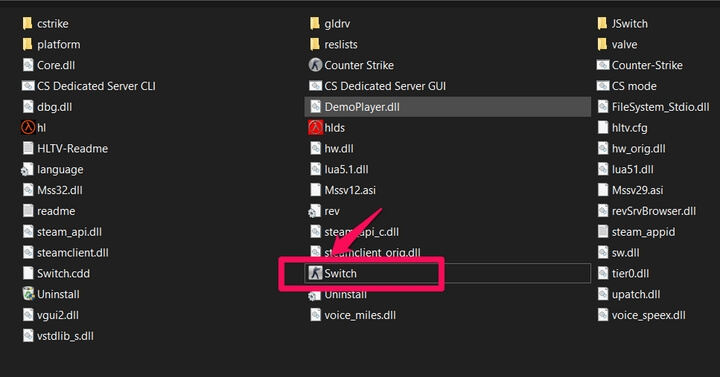720x377 pixels.
Task: Select CS Dedicated Server GUI shortcut
Action: [x=377, y=86]
